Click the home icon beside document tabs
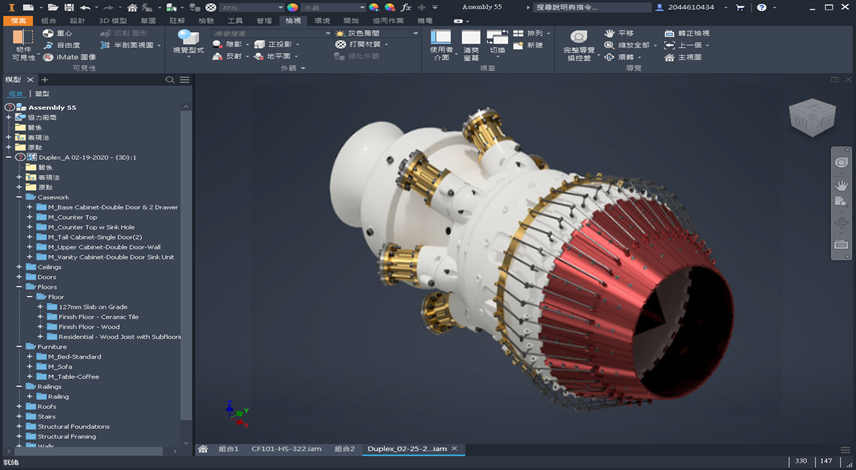 coord(203,449)
